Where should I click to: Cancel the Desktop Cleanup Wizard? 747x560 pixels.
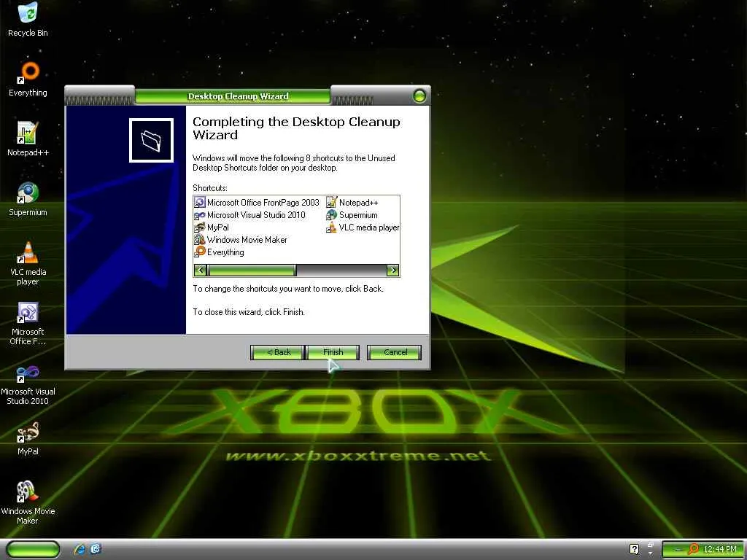click(395, 352)
